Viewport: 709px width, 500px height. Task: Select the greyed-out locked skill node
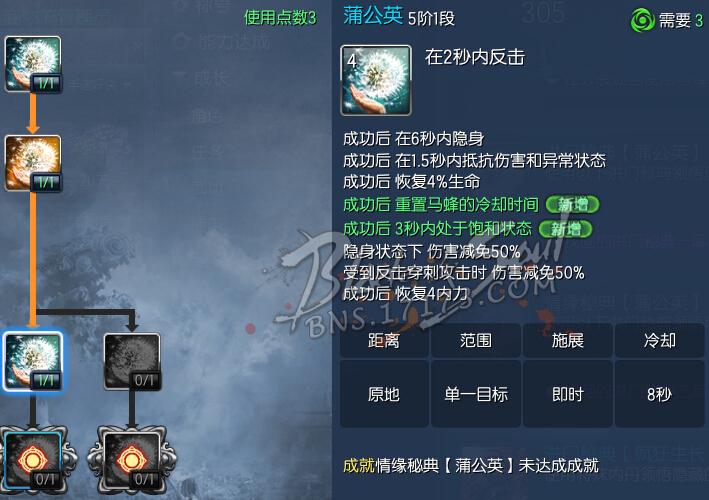pyautogui.click(x=132, y=362)
